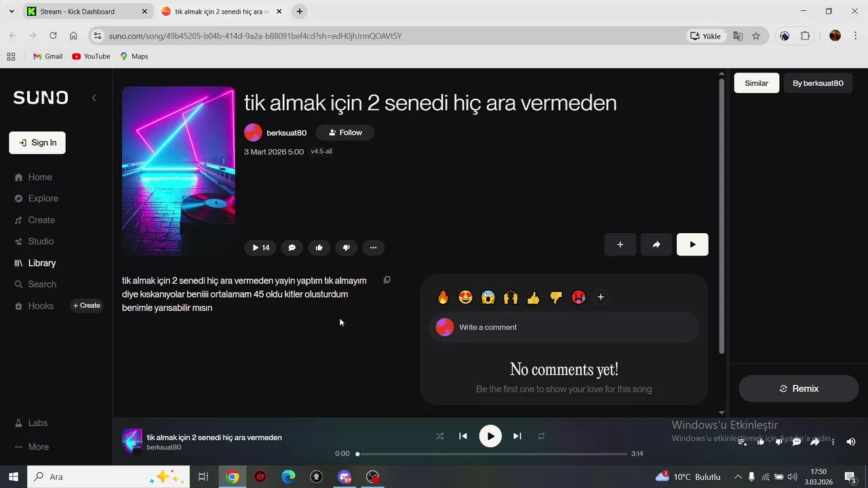
Task: Dislike the song with the thumbs-down under the cover
Action: click(346, 247)
